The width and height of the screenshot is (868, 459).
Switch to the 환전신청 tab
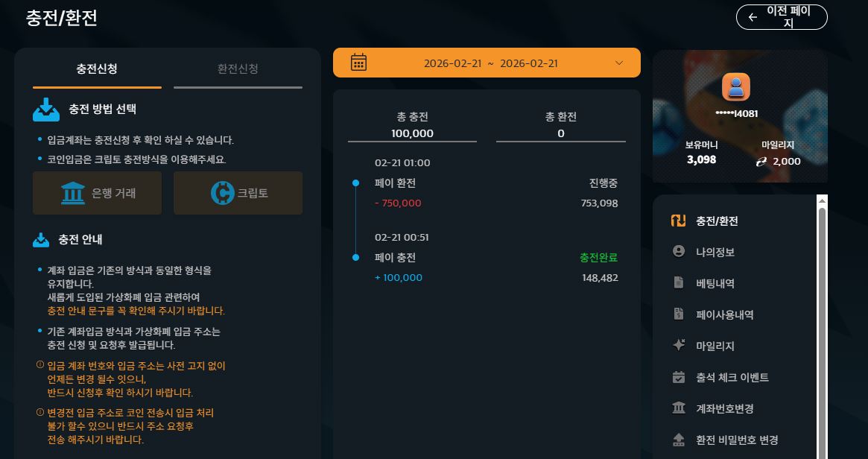238,69
